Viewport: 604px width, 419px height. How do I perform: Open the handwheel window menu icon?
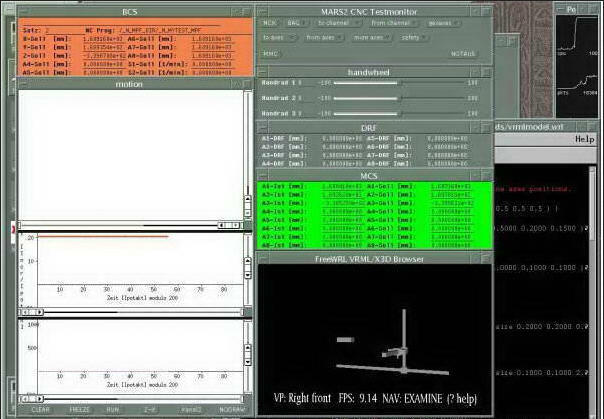(263, 72)
